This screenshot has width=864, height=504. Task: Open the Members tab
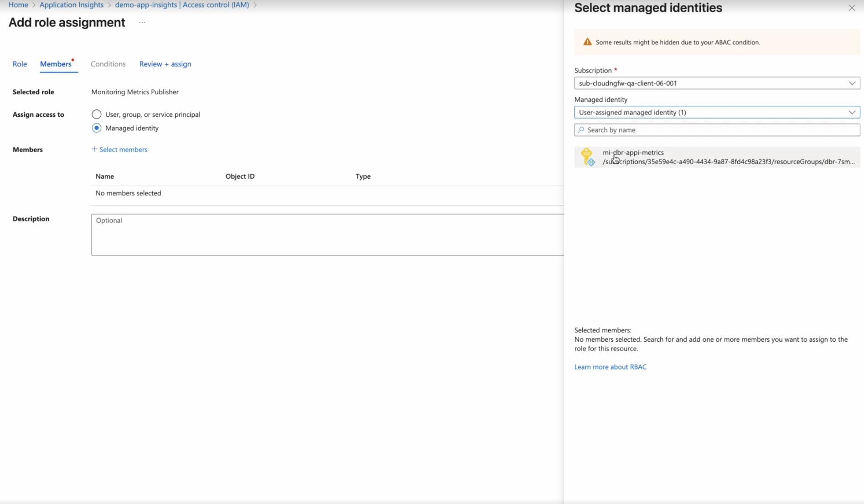click(x=56, y=64)
